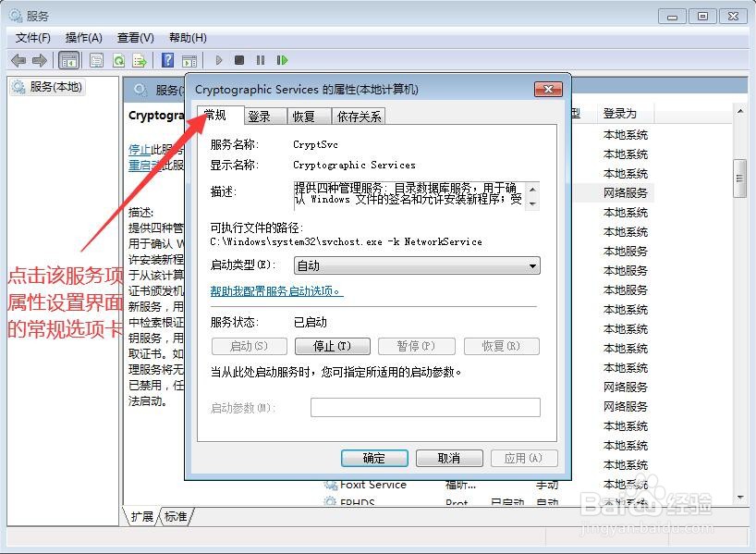The height and width of the screenshot is (554, 756).
Task: Refresh the services list using toolbar icon
Action: click(x=118, y=60)
